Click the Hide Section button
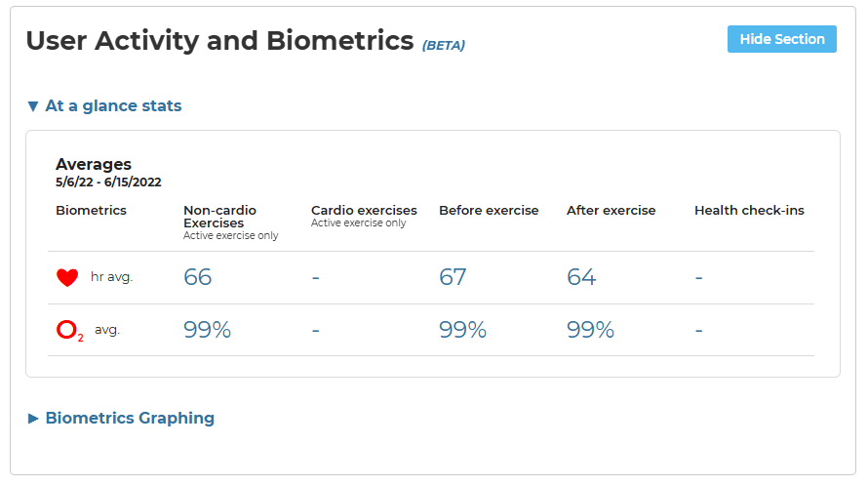 (781, 39)
